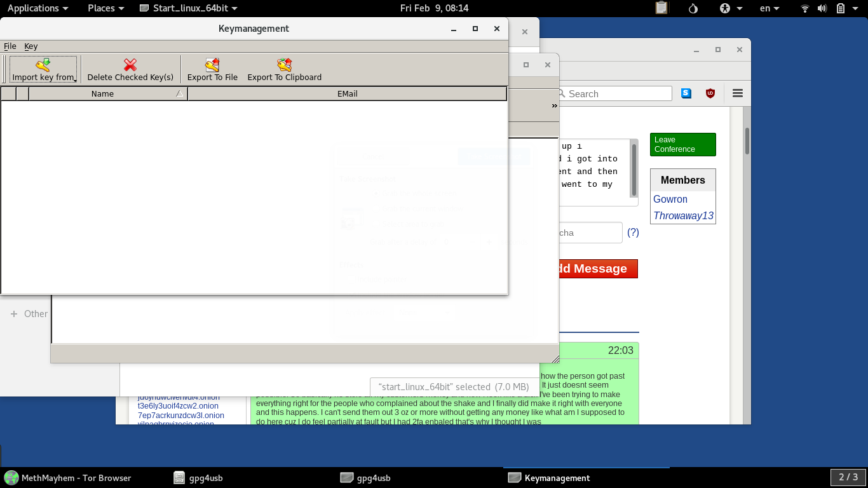Click the Tor onion icon in top bar
This screenshot has height=488, width=868.
[x=693, y=8]
